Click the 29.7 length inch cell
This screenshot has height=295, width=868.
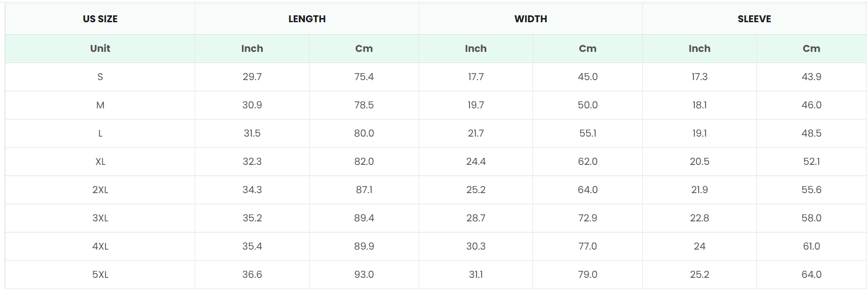[x=252, y=77]
